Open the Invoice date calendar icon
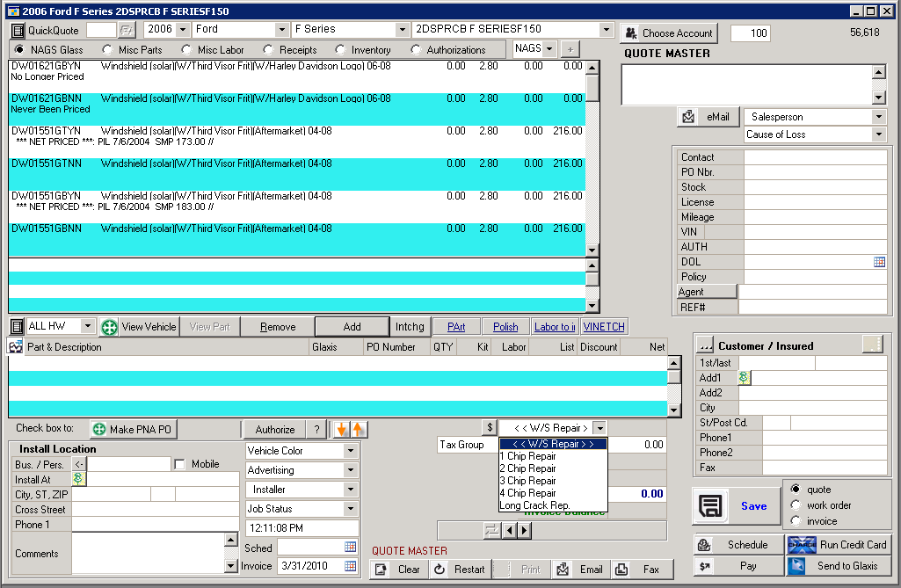 [350, 565]
